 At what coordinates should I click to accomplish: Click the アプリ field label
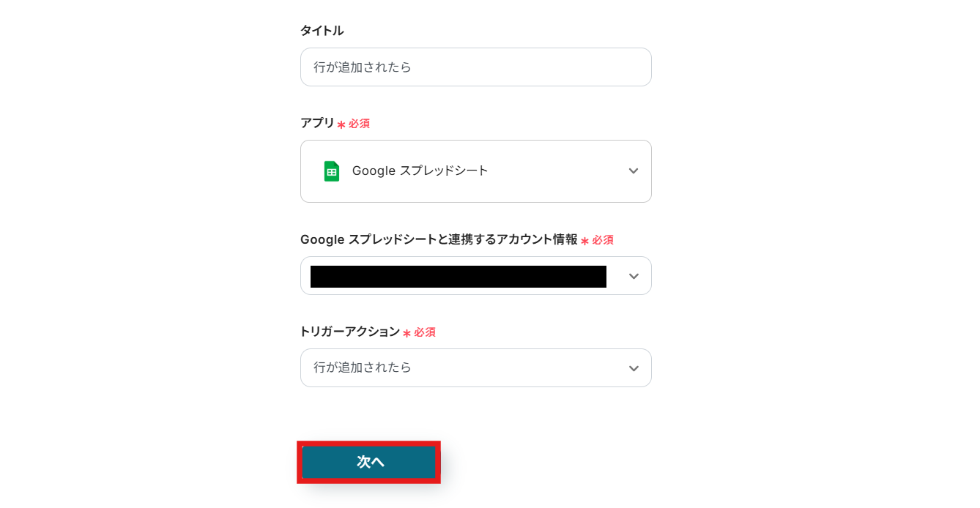click(x=317, y=123)
